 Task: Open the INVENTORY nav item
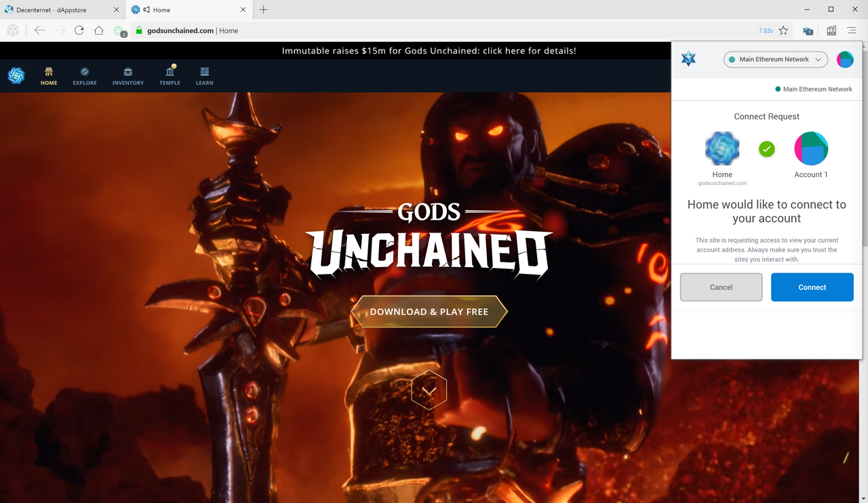[128, 76]
